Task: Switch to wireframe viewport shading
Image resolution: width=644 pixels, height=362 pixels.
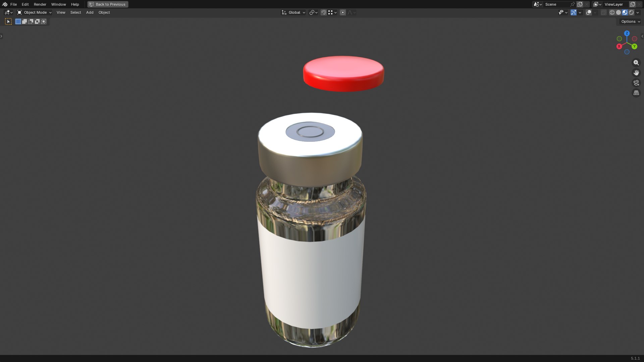Action: tap(612, 12)
